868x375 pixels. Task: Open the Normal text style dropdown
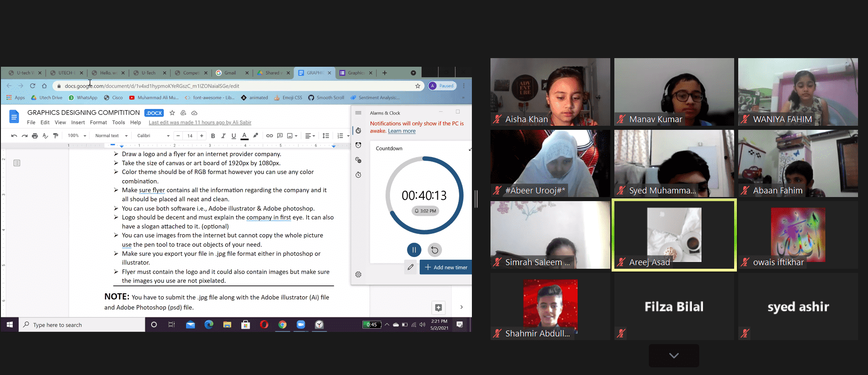[111, 136]
